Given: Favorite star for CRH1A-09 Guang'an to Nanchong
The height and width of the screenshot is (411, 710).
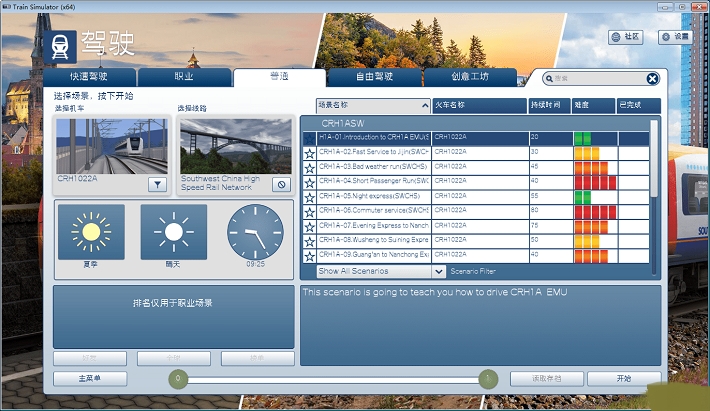Looking at the screenshot, I should tap(310, 256).
